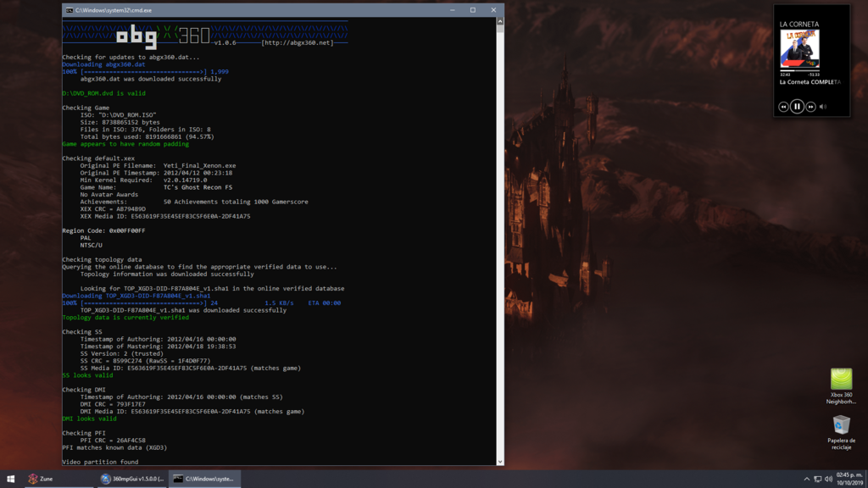Show hidden system tray icons chevron
This screenshot has height=488, width=868.
point(807,480)
